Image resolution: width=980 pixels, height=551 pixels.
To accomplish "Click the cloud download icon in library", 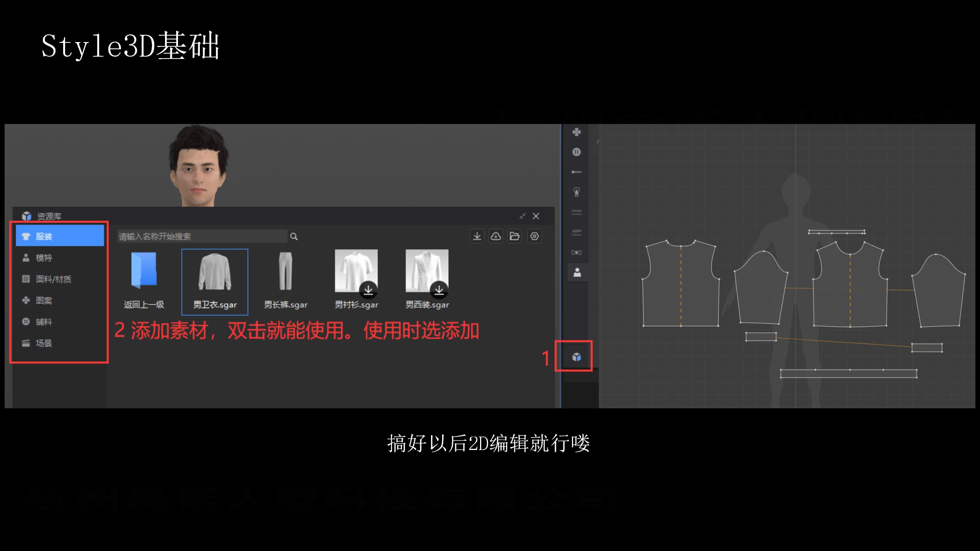I will pos(496,236).
